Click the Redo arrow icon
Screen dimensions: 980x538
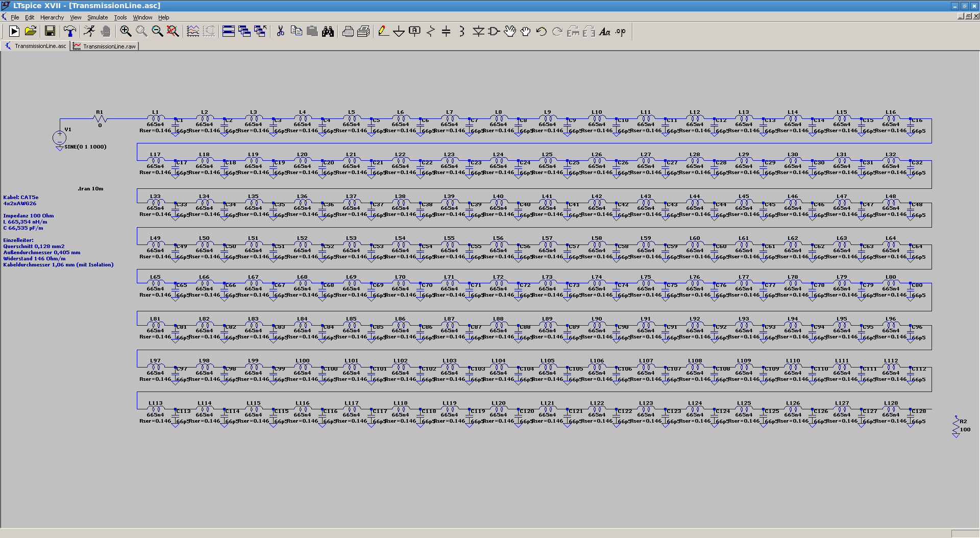coord(557,32)
